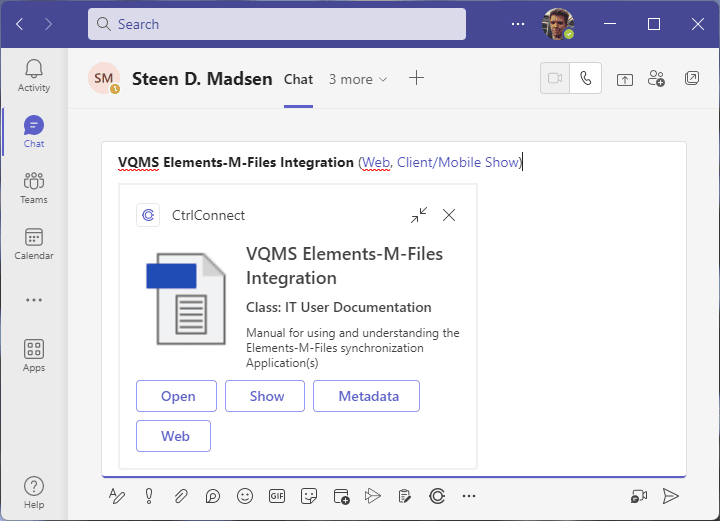Go forward with the right arrow

(48, 24)
